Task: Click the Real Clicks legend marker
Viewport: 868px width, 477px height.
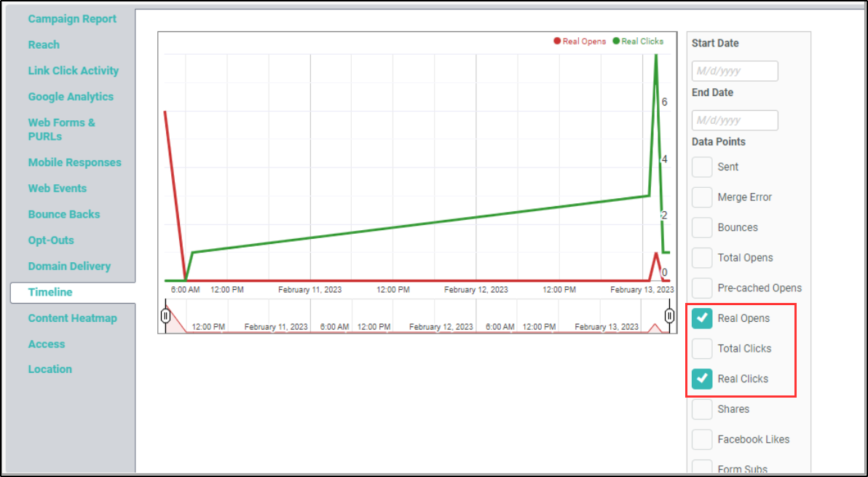Action: coord(616,42)
